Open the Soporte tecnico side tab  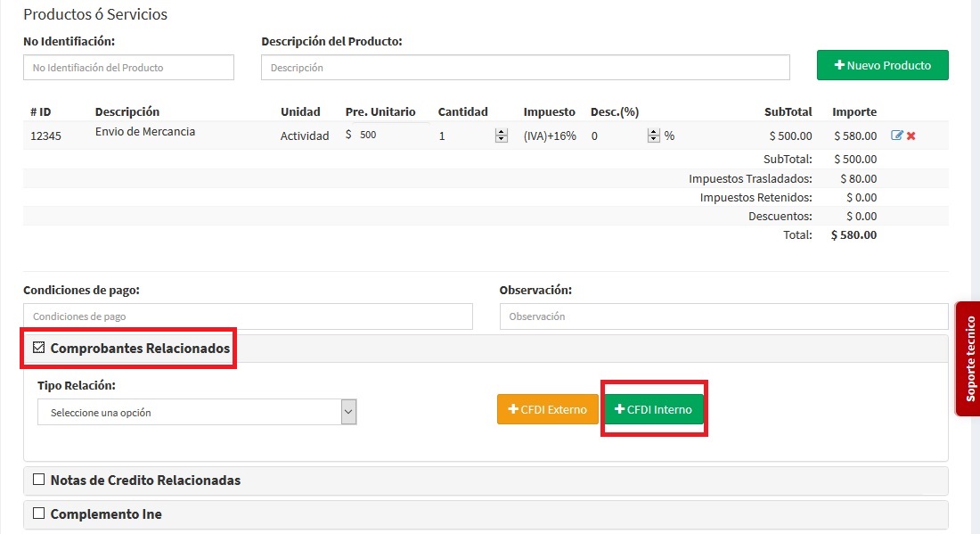click(x=968, y=358)
